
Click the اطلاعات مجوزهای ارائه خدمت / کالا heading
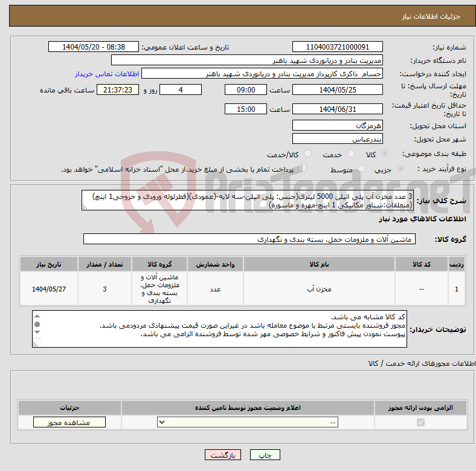click(x=422, y=363)
